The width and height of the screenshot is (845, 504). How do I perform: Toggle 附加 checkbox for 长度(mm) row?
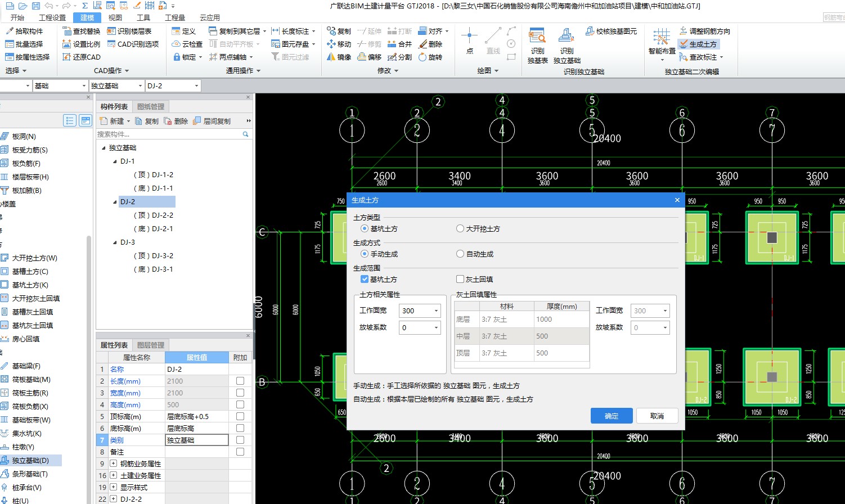240,381
